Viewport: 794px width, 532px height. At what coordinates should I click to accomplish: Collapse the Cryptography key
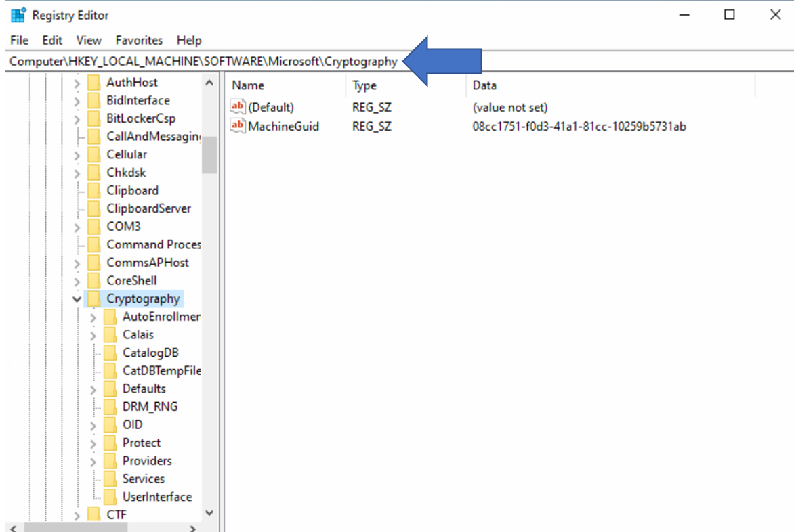pos(77,299)
